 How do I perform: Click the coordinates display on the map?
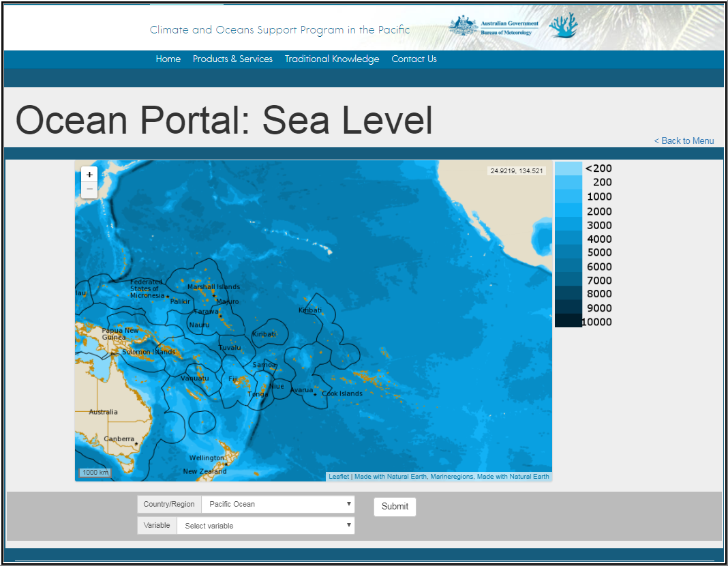click(517, 170)
